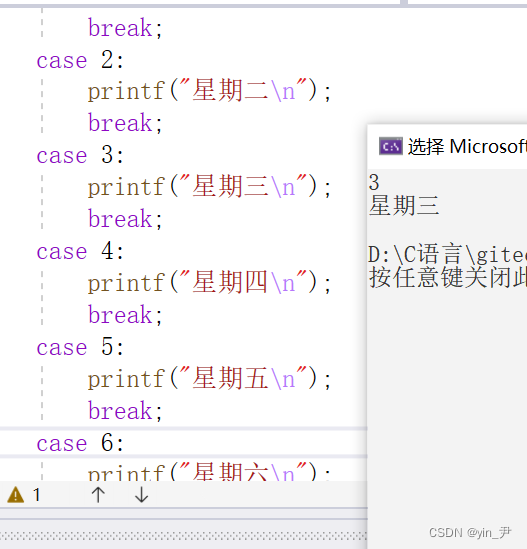Image resolution: width=527 pixels, height=549 pixels.
Task: Click the "case 4:" line
Action: [x=80, y=251]
